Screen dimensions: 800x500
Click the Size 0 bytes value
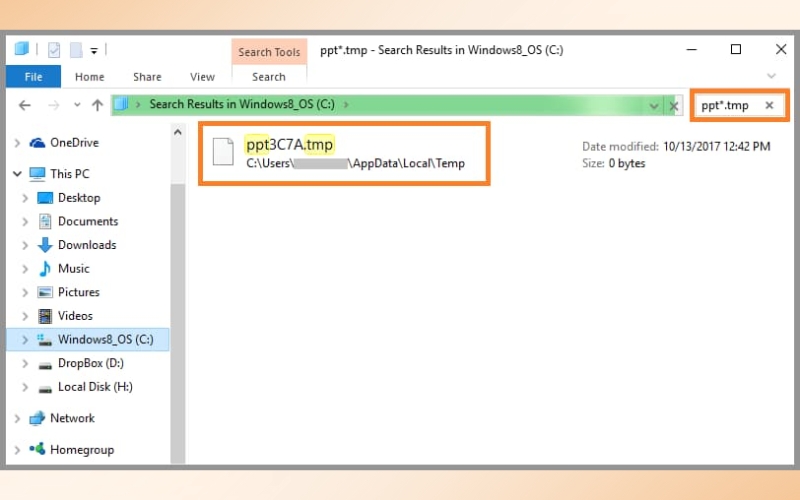[x=627, y=163]
